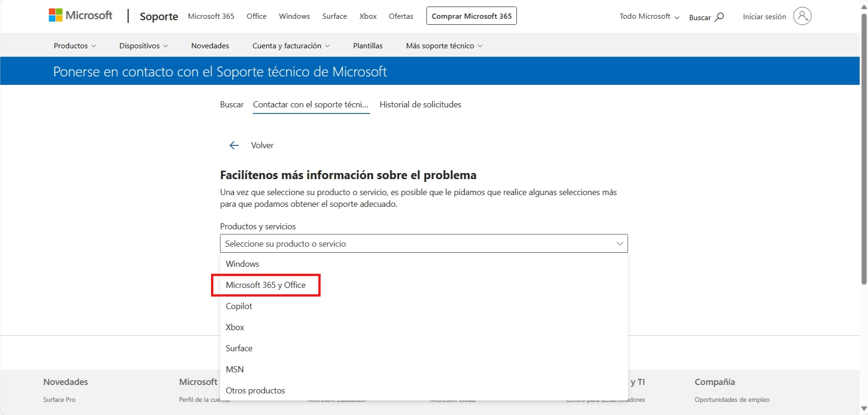Open the Seleccione su producto o servicio combo box

pyautogui.click(x=424, y=243)
